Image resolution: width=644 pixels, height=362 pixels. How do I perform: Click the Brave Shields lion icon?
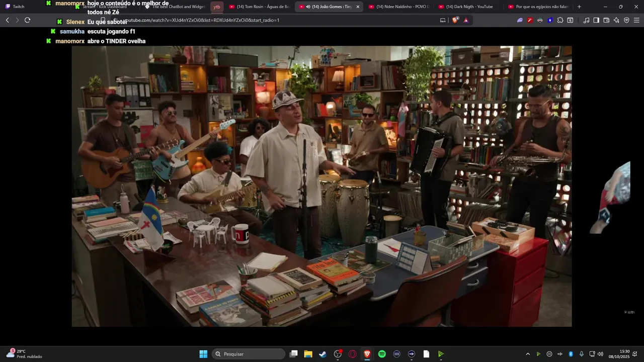click(x=455, y=20)
